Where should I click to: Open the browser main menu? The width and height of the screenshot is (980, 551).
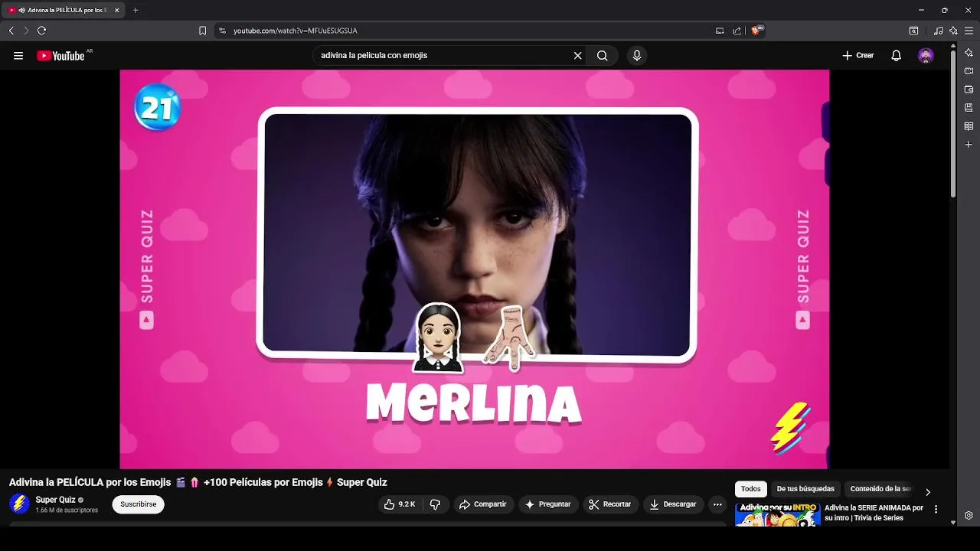(969, 31)
